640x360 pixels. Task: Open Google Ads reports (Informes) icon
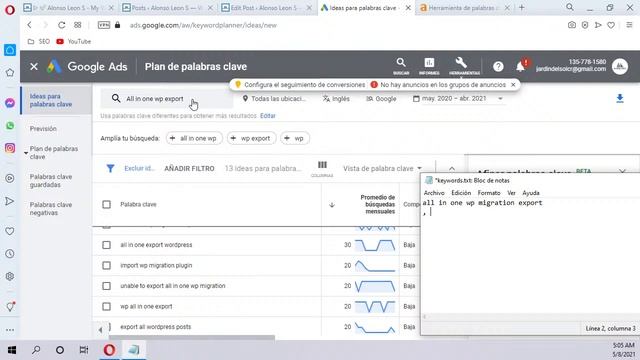429,66
